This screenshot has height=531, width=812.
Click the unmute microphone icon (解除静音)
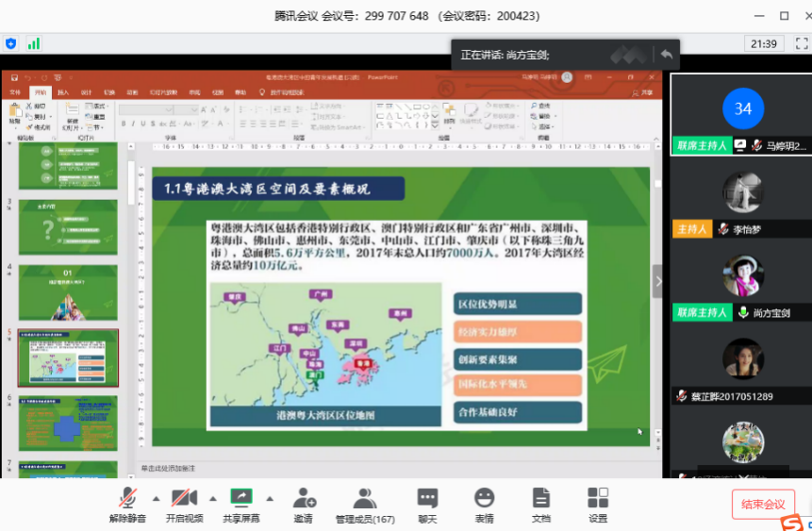tap(127, 498)
